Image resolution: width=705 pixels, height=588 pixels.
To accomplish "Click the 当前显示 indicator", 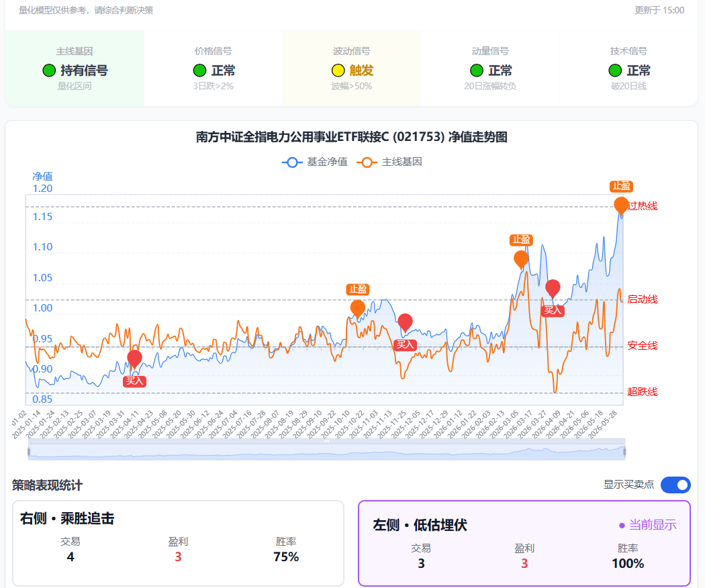I will click(x=648, y=525).
